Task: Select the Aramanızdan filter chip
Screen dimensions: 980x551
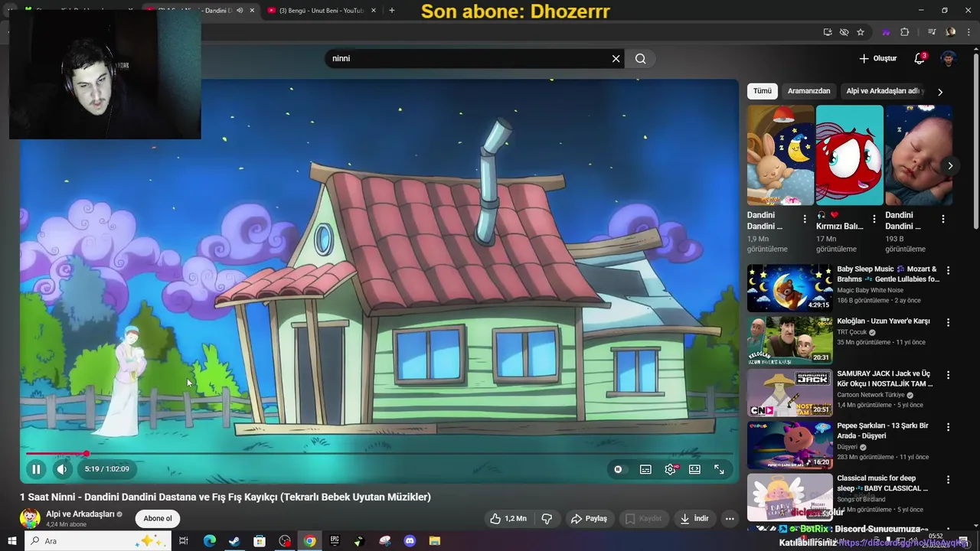Action: point(808,90)
